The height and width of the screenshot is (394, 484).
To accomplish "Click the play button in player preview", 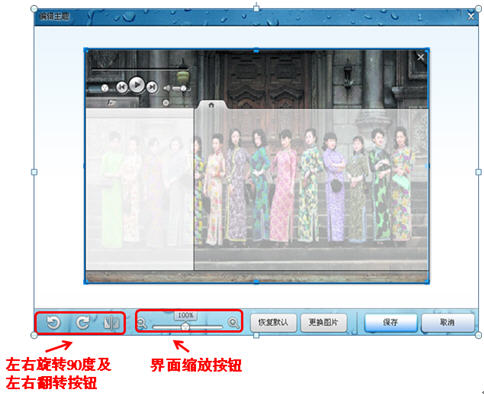I will tap(137, 85).
